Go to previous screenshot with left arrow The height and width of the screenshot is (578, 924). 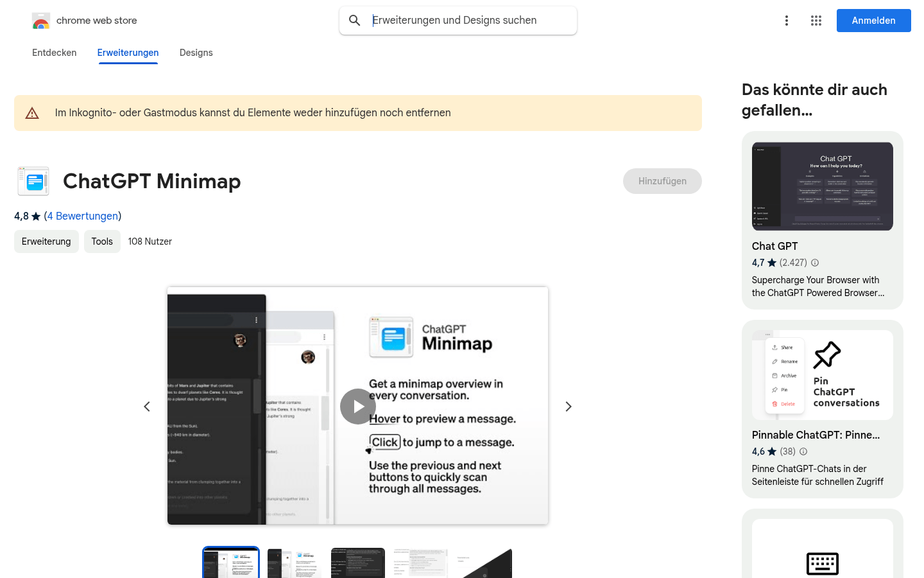147,407
